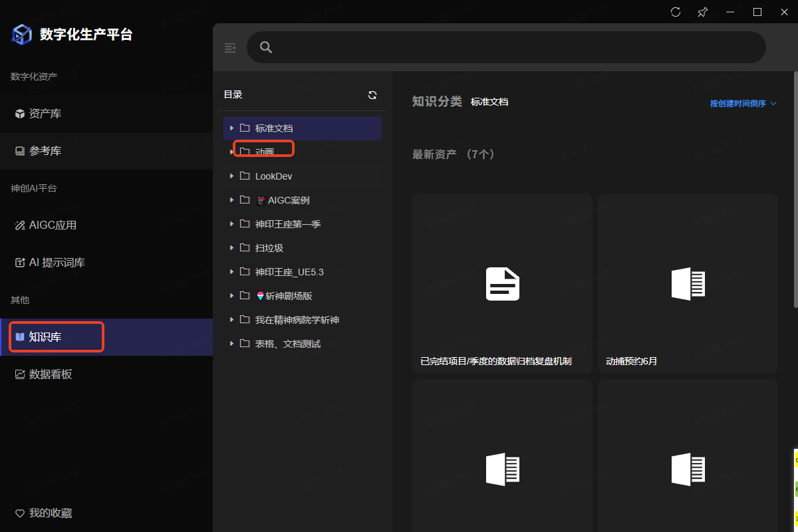Click folder icon of 扫垃圾
The image size is (798, 532).
pos(245,247)
